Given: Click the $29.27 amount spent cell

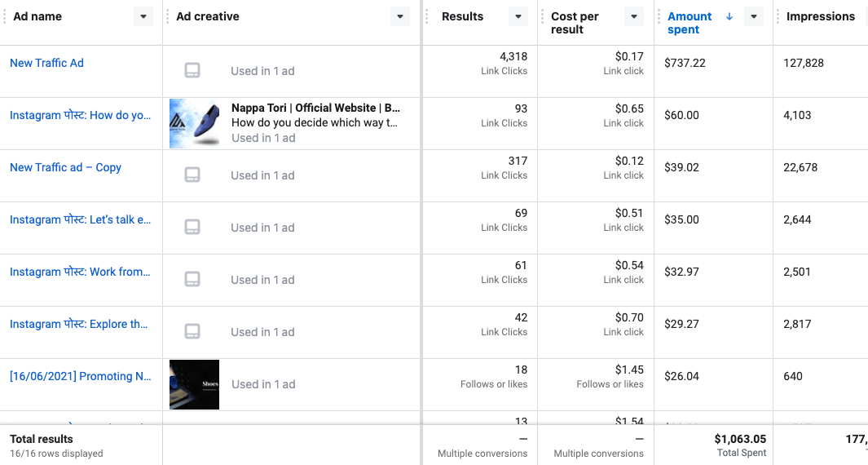Looking at the screenshot, I should [x=681, y=324].
